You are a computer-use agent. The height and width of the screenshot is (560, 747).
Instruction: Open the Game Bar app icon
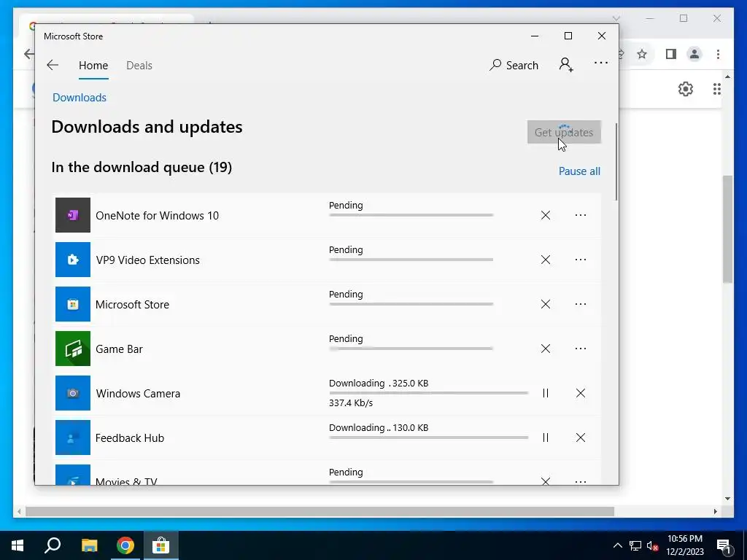pyautogui.click(x=73, y=349)
